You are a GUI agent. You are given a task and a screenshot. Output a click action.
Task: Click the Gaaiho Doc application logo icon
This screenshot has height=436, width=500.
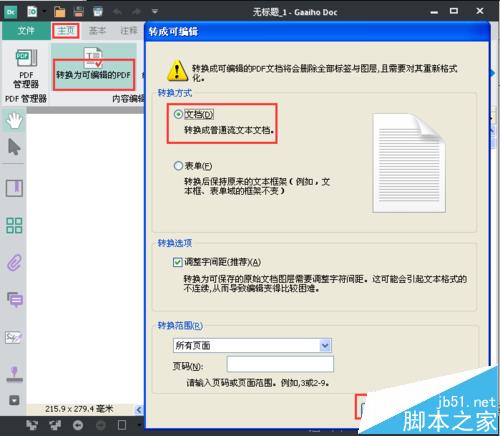pyautogui.click(x=10, y=12)
